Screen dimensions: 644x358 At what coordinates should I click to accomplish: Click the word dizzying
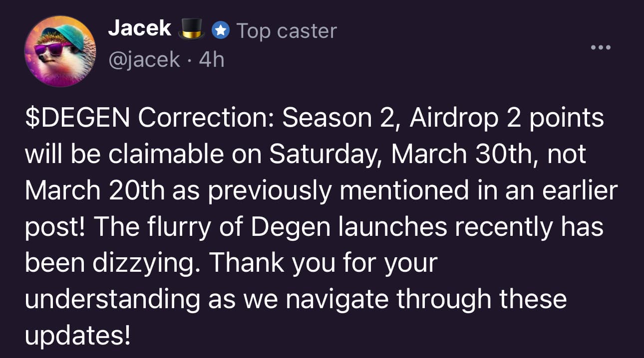(140, 263)
